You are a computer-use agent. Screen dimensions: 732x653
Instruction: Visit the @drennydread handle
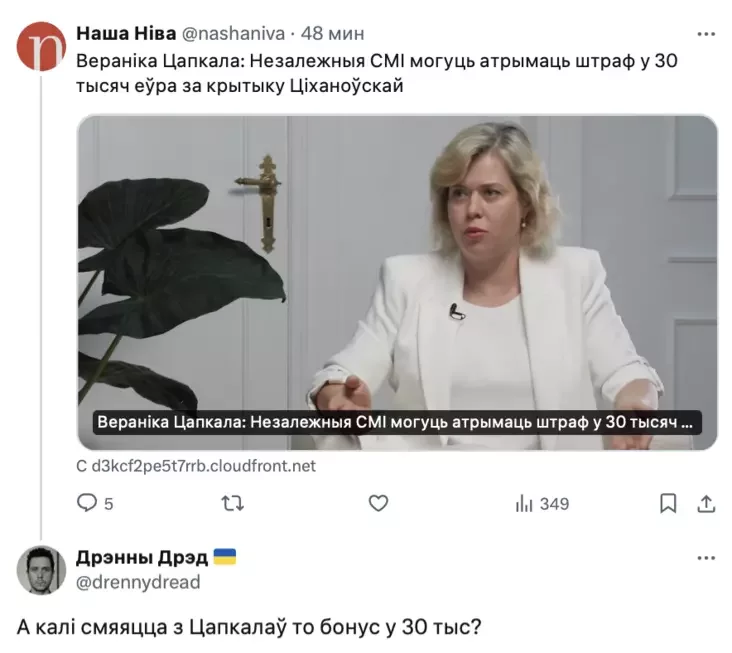138,582
